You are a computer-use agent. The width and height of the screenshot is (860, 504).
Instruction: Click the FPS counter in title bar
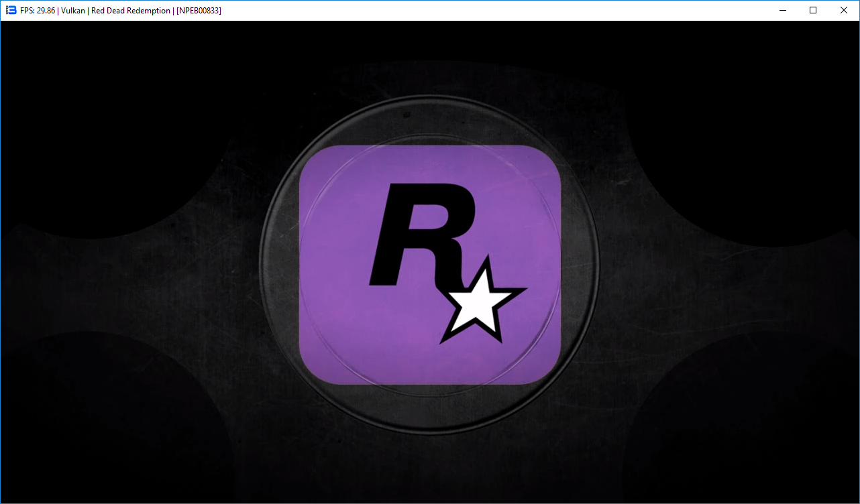coord(38,11)
